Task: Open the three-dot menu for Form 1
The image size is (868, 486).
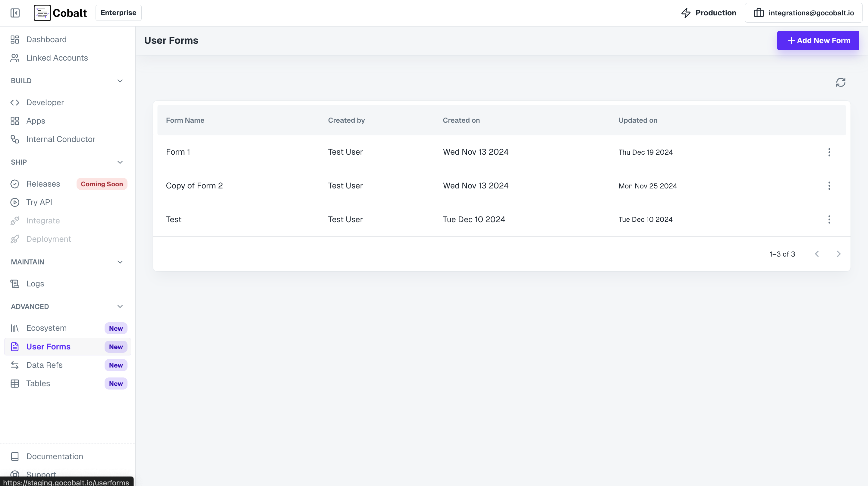Action: (x=829, y=152)
